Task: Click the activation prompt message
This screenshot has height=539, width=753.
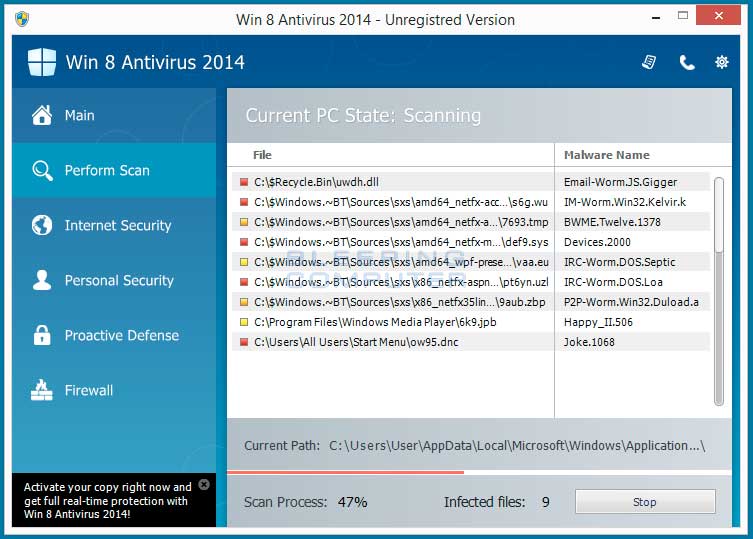Action: click(x=108, y=501)
